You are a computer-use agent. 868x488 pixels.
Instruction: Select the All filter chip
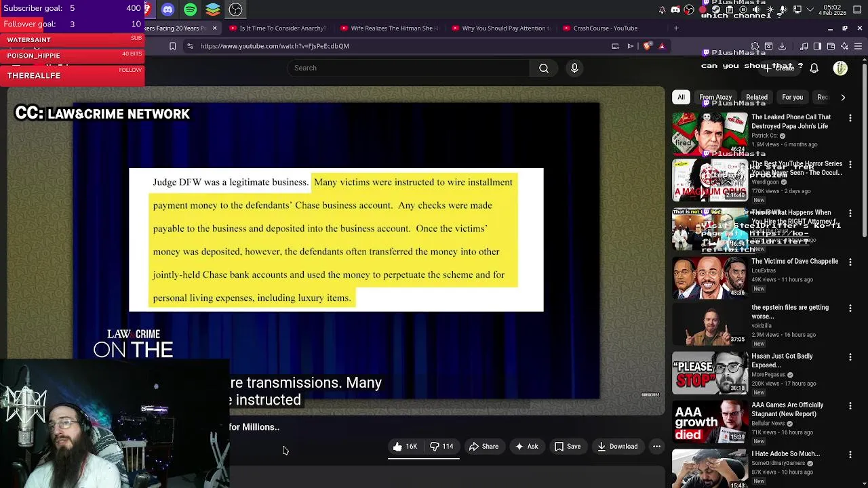pyautogui.click(x=681, y=97)
